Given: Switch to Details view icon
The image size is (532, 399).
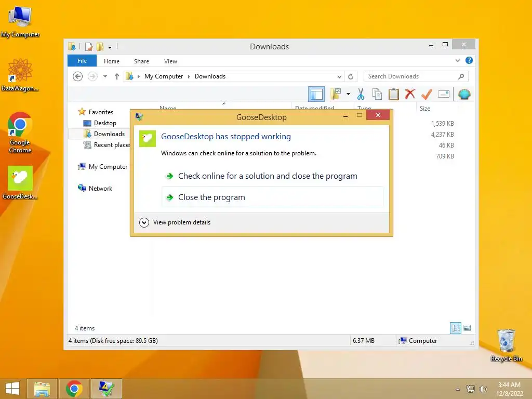Looking at the screenshot, I should pyautogui.click(x=455, y=328).
